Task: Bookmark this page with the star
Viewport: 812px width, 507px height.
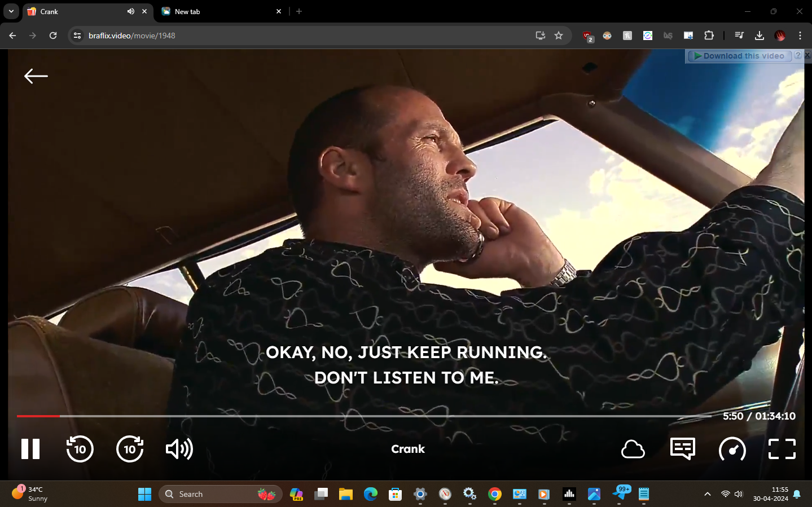Action: [559, 36]
